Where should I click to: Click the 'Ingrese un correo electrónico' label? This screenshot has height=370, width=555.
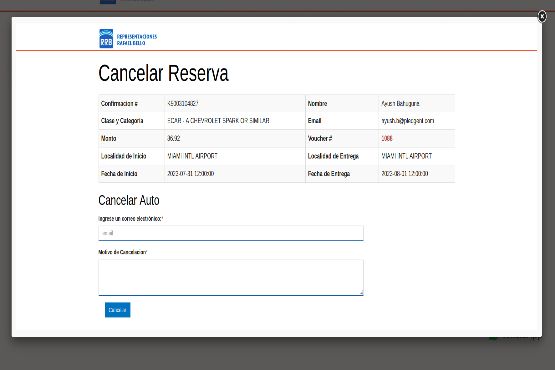click(x=131, y=219)
